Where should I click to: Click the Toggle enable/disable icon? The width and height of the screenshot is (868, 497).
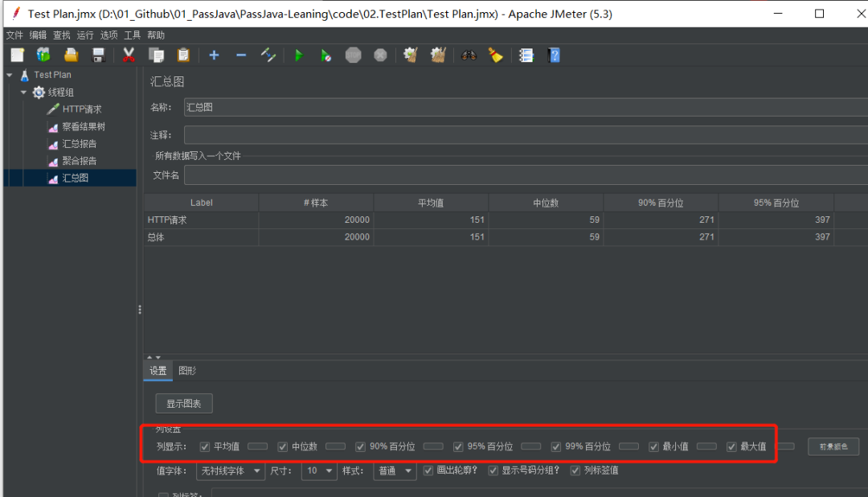268,55
